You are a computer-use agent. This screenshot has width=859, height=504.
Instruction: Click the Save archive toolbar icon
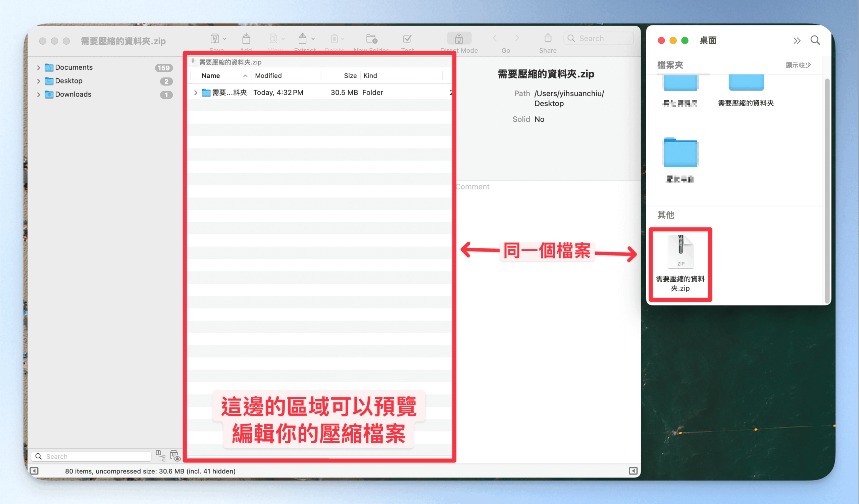coord(215,39)
